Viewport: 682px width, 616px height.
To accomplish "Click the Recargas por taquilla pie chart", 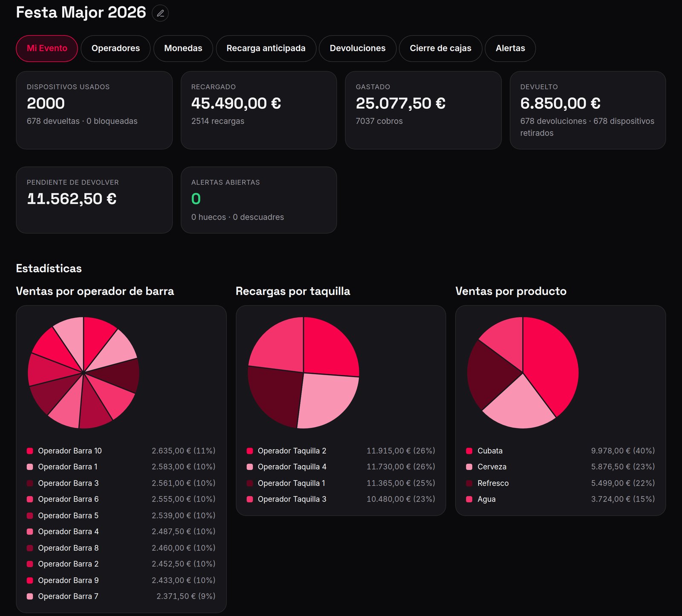I will click(x=303, y=373).
